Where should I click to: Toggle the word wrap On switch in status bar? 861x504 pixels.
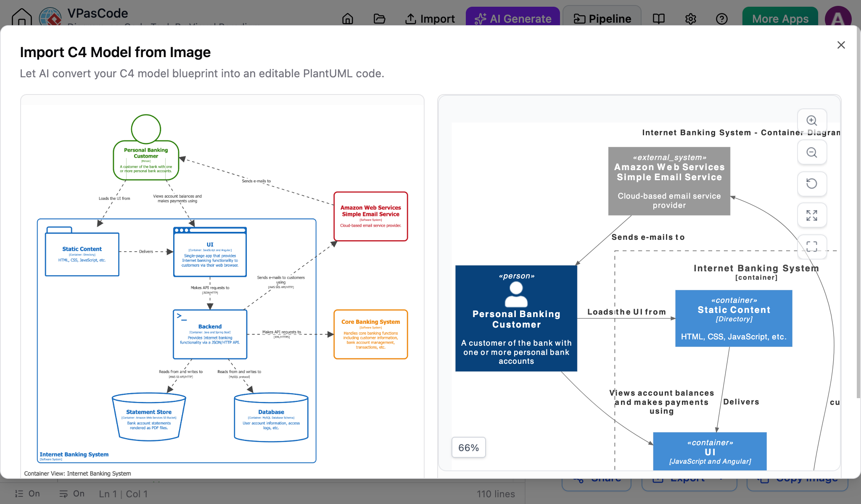click(72, 494)
